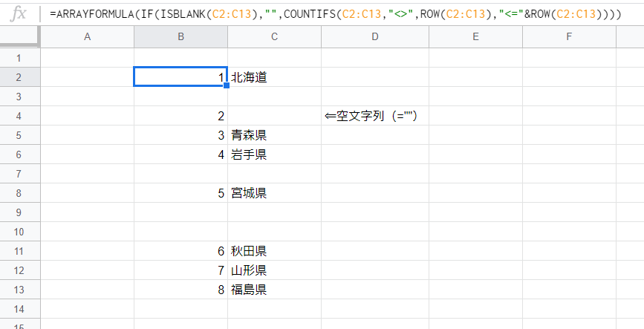
Task: Click cell B8 with value 5
Action: click(180, 193)
